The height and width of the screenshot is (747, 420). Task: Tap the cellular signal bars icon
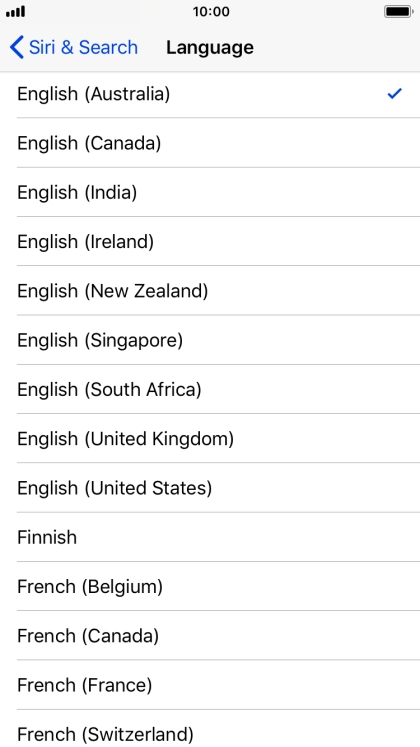(x=16, y=11)
